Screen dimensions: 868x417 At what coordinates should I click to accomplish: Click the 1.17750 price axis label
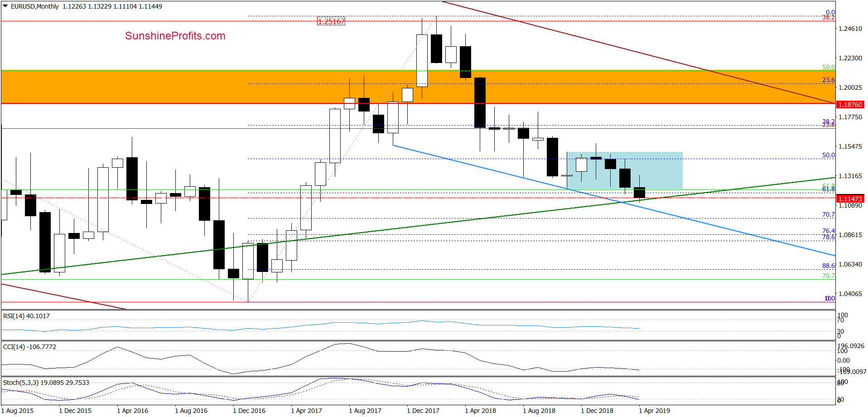tap(850, 117)
